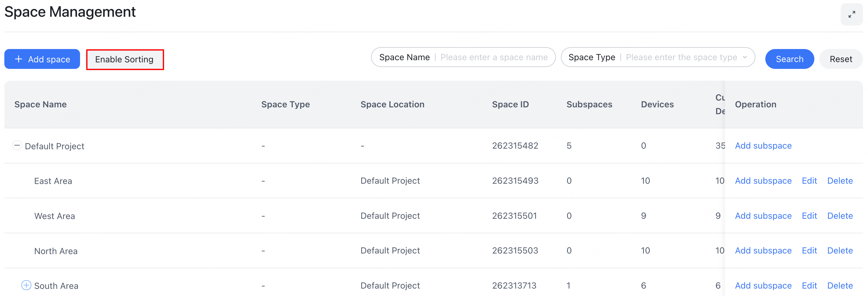The image size is (868, 296).
Task: Delete the West Area space
Action: pyautogui.click(x=840, y=216)
